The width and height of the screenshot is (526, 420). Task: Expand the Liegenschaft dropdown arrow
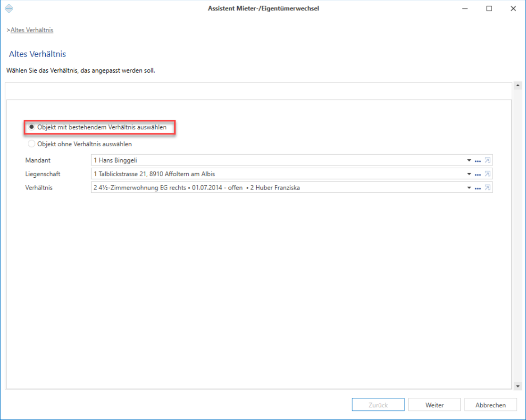pos(469,174)
